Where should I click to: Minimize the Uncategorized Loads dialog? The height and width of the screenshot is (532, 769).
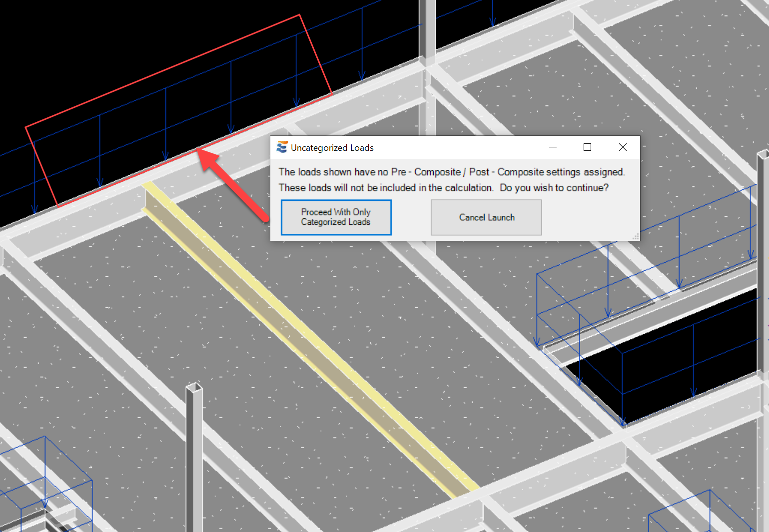click(x=553, y=147)
